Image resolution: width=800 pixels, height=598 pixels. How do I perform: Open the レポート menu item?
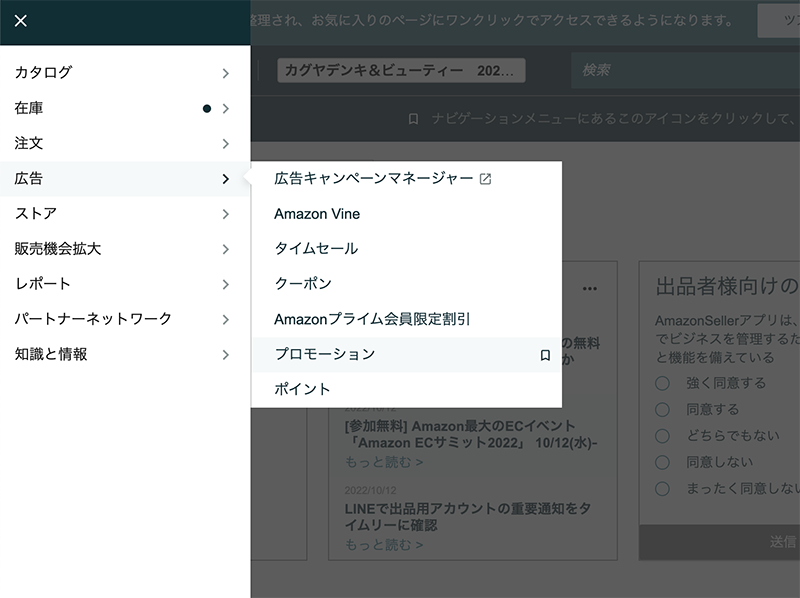(125, 284)
